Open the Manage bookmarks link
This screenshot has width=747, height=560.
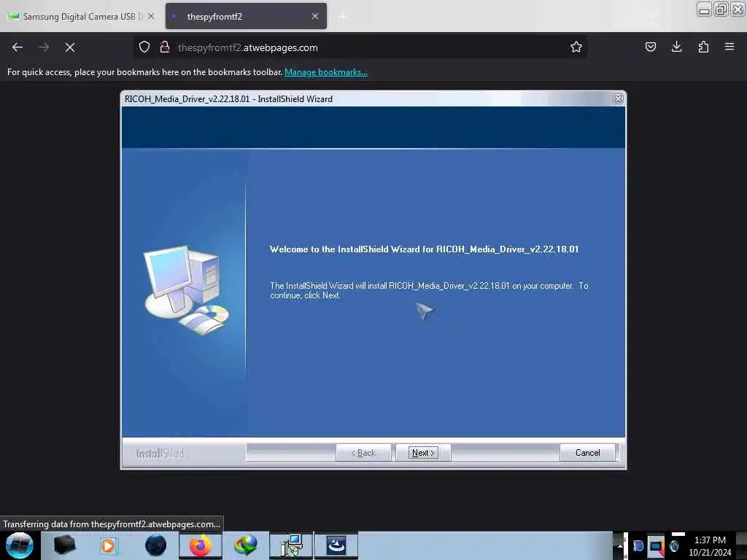coord(326,72)
